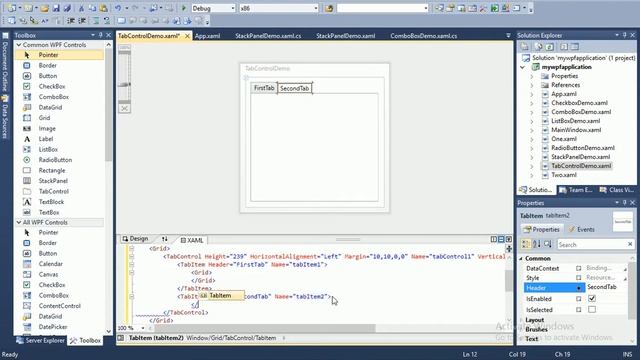The image size is (640, 360).
Task: Collapse the Common category in Properties
Action: coord(521,259)
